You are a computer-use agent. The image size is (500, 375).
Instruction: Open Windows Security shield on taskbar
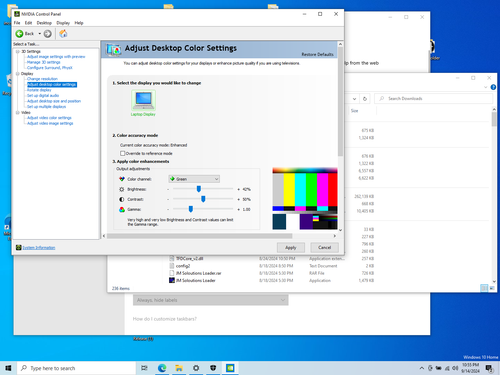(213, 368)
